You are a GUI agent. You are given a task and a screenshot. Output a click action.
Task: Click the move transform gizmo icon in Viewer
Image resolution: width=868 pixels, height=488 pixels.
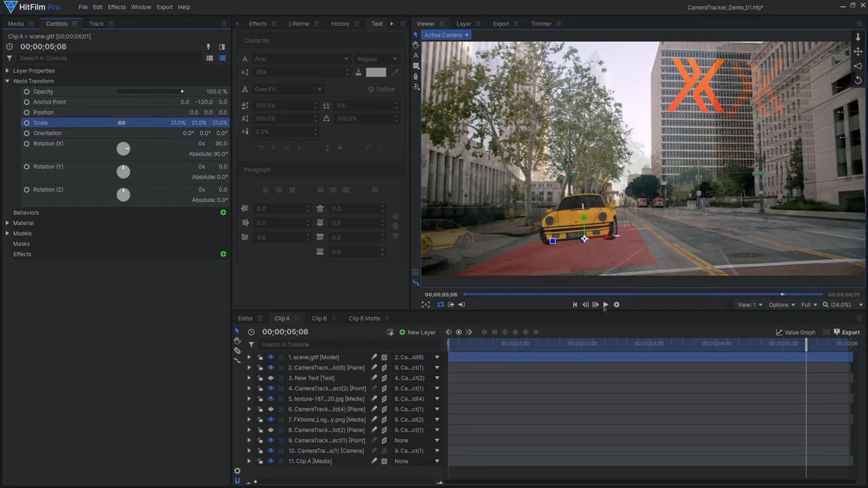pos(858,52)
